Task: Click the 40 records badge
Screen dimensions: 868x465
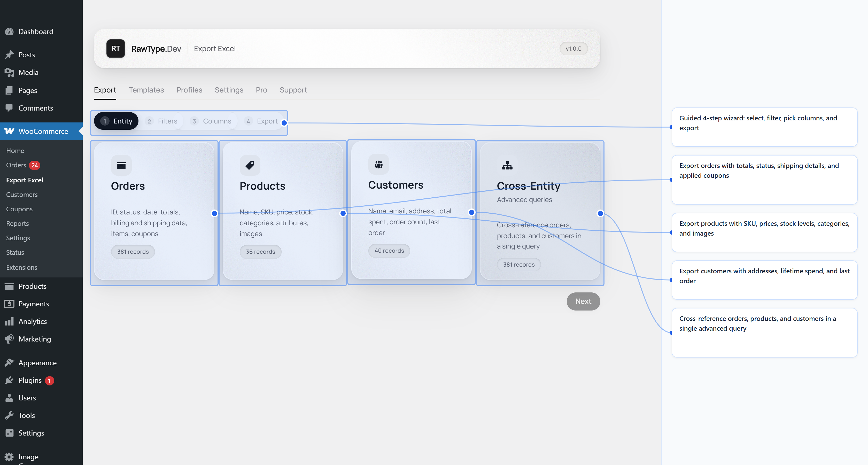Action: coord(389,251)
